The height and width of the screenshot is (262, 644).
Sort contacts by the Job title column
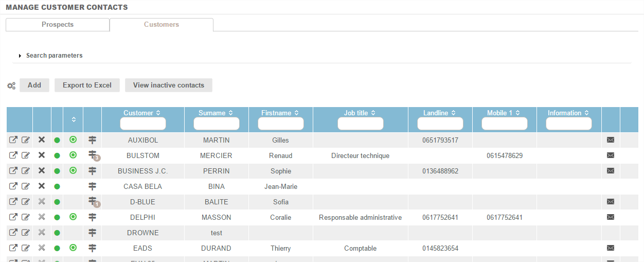[x=360, y=113]
